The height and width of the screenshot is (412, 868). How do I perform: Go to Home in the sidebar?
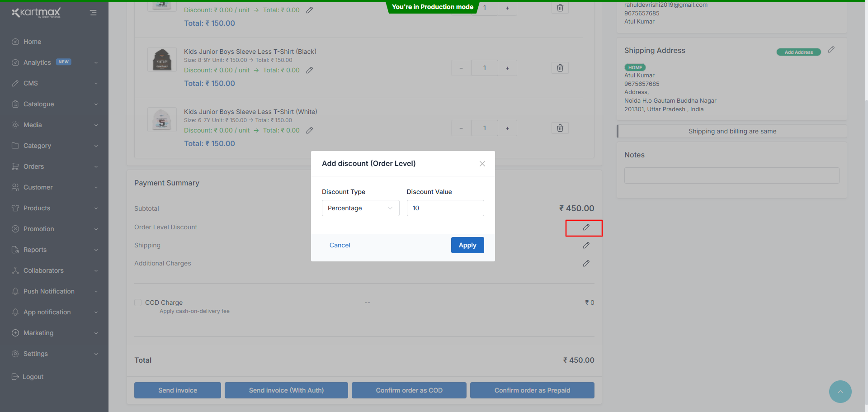coord(32,42)
